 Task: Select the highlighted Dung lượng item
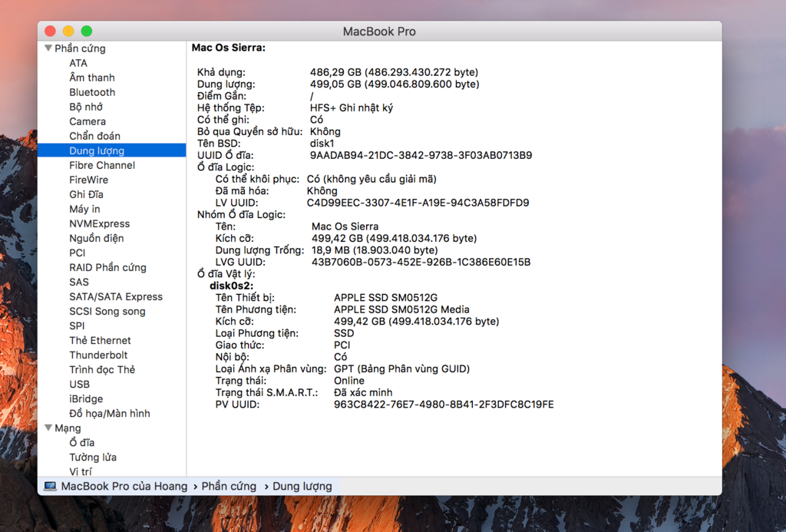[112, 150]
